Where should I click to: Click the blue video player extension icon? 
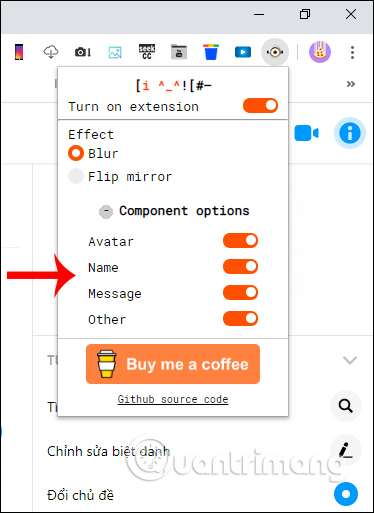(243, 52)
